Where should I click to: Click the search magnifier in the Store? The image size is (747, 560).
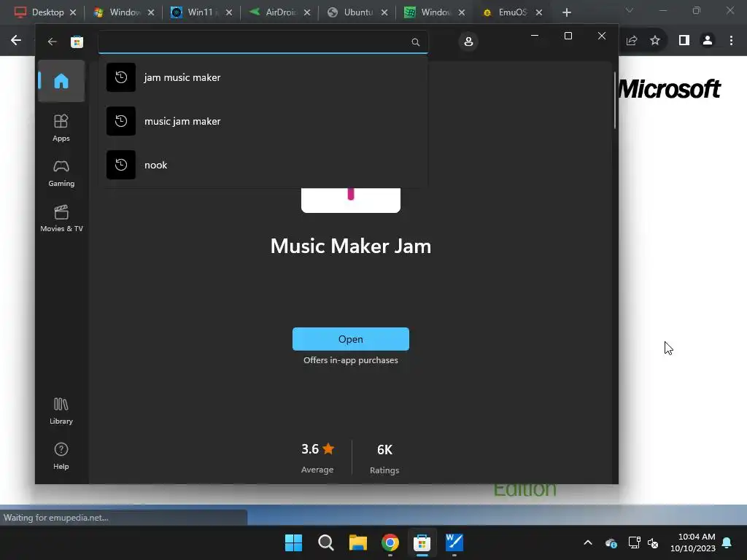click(415, 42)
